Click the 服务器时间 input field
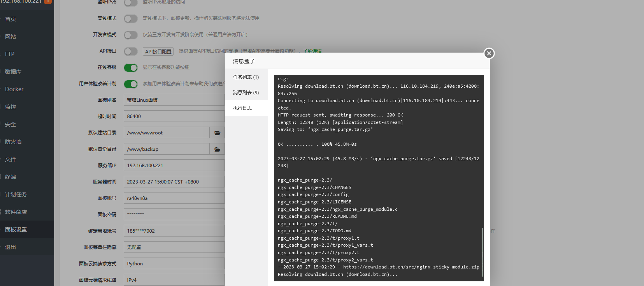644x286 pixels. click(x=174, y=182)
